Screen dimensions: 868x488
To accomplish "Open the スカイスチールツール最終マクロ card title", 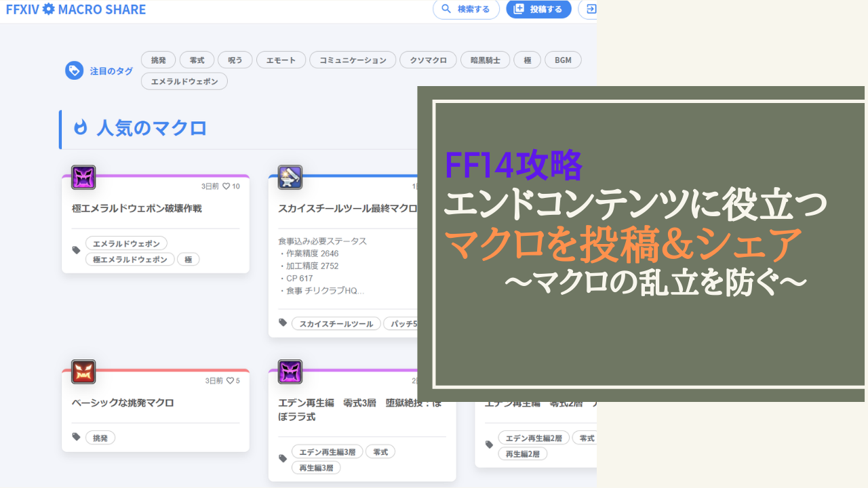I will pyautogui.click(x=347, y=209).
